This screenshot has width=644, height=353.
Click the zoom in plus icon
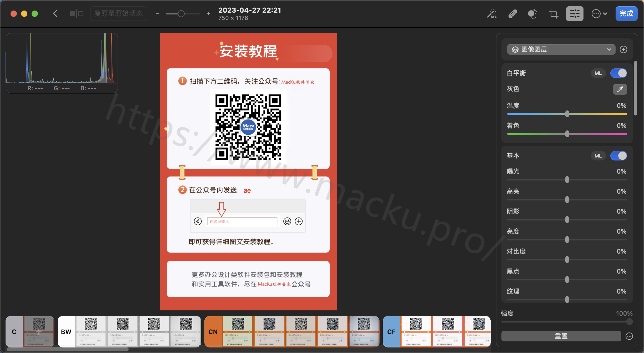point(208,14)
